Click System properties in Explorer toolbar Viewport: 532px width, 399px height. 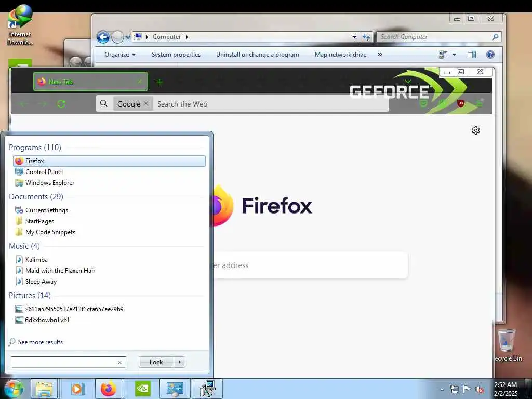click(x=176, y=54)
